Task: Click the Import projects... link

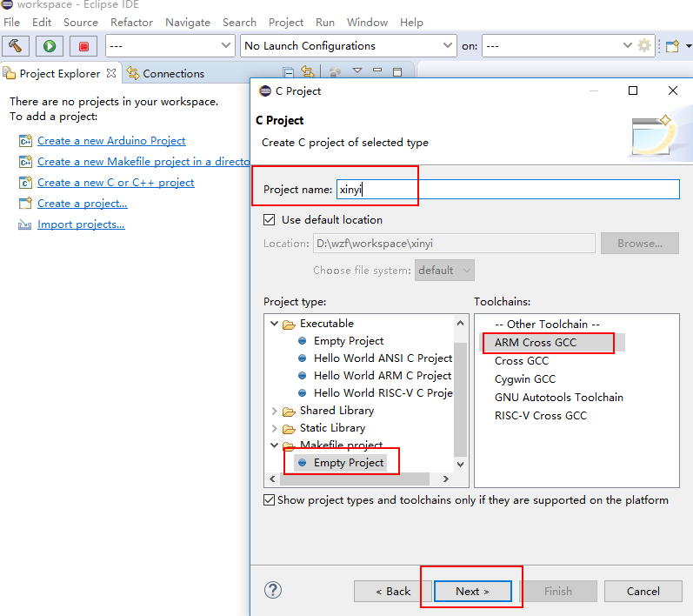Action: tap(81, 224)
